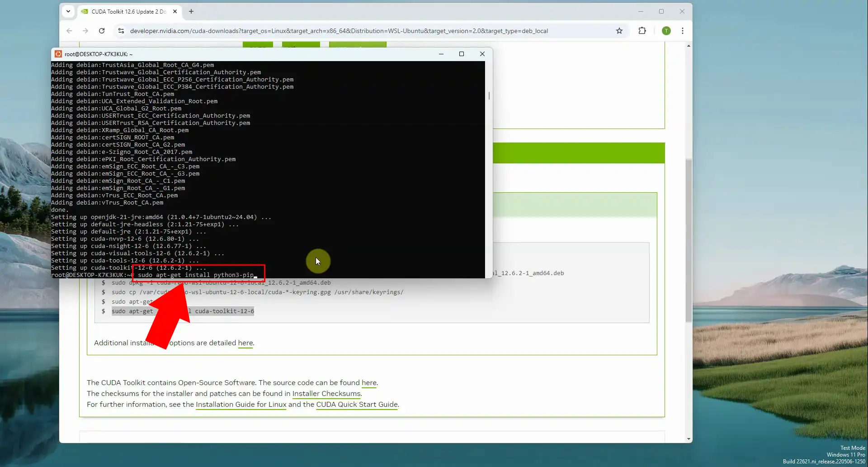Click the Ubuntu icon in terminal title bar
This screenshot has height=467, width=868.
tap(58, 54)
